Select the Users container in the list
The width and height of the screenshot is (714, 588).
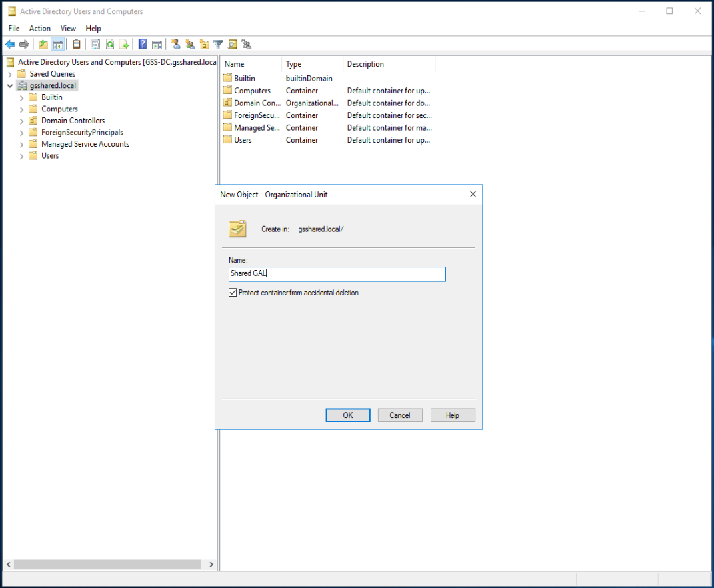click(243, 140)
